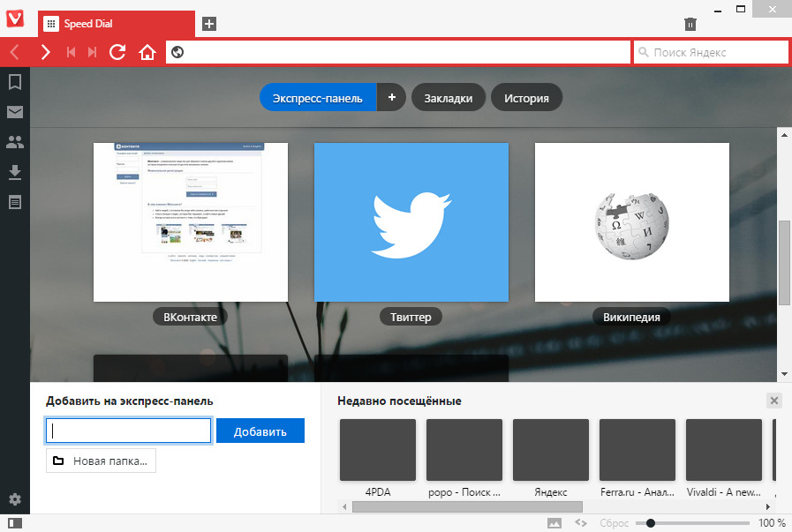Viewport: 792px width, 532px height.
Task: Click the Новая папка button
Action: click(101, 461)
